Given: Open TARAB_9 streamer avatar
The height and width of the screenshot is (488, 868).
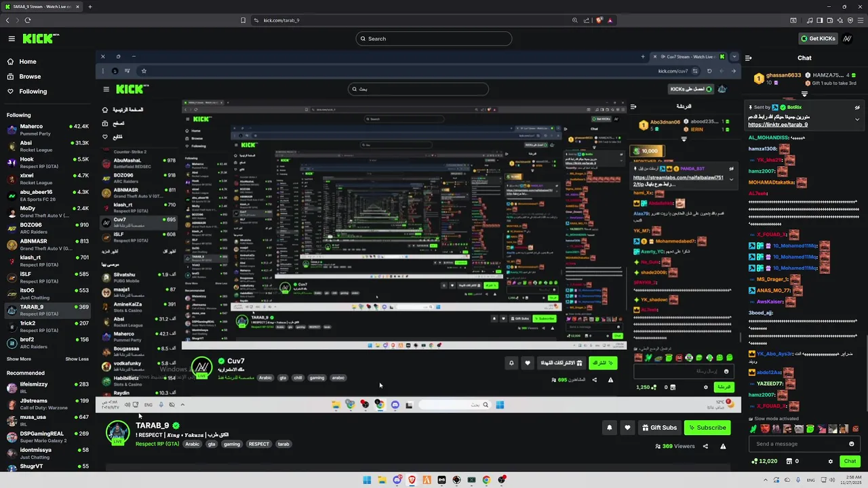Looking at the screenshot, I should 117,433.
